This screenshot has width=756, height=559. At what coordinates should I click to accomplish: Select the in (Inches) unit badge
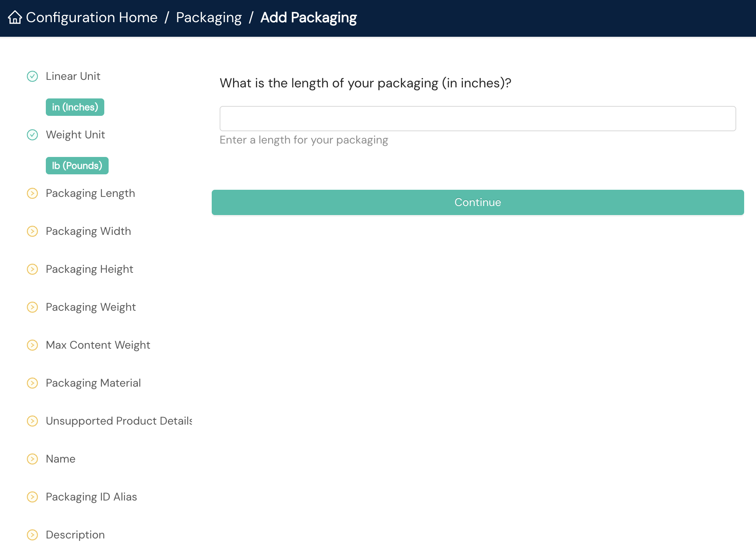[x=75, y=107]
